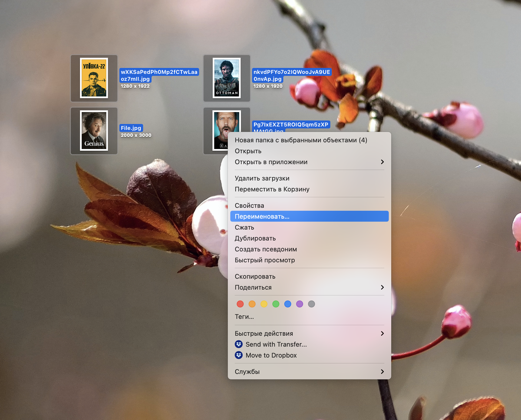Select Переместить в Корзину
This screenshot has width=521, height=420.
coord(310,189)
